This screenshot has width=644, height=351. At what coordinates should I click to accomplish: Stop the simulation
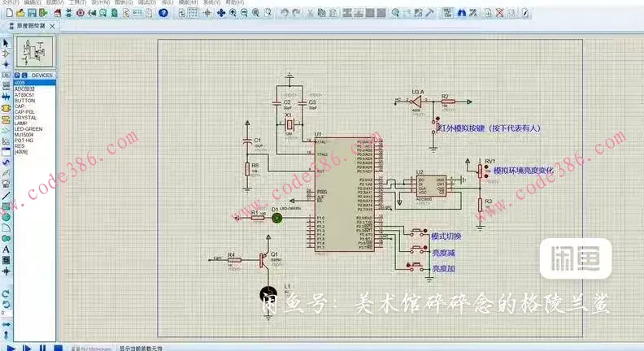point(58,348)
